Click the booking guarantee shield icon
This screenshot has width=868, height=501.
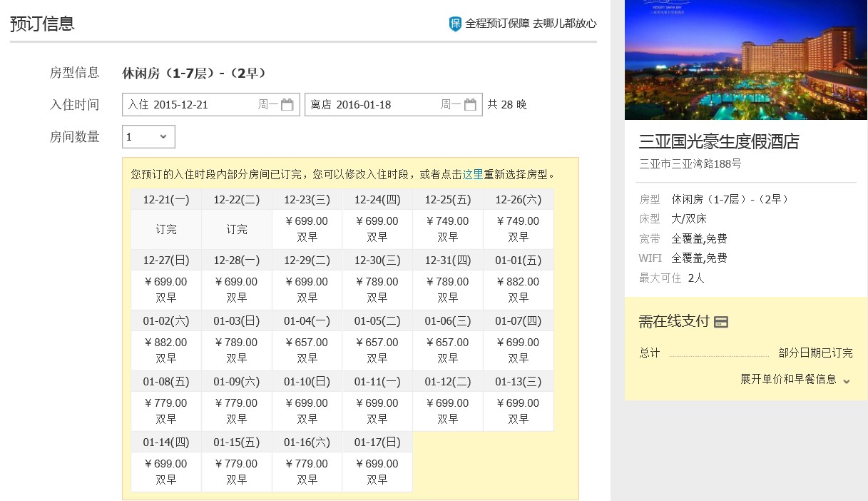(x=455, y=24)
